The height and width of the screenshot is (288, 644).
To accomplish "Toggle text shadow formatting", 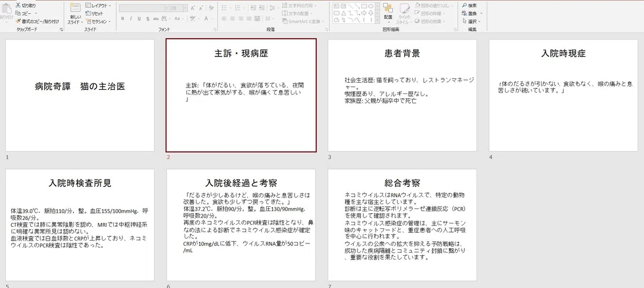I will click(148, 18).
